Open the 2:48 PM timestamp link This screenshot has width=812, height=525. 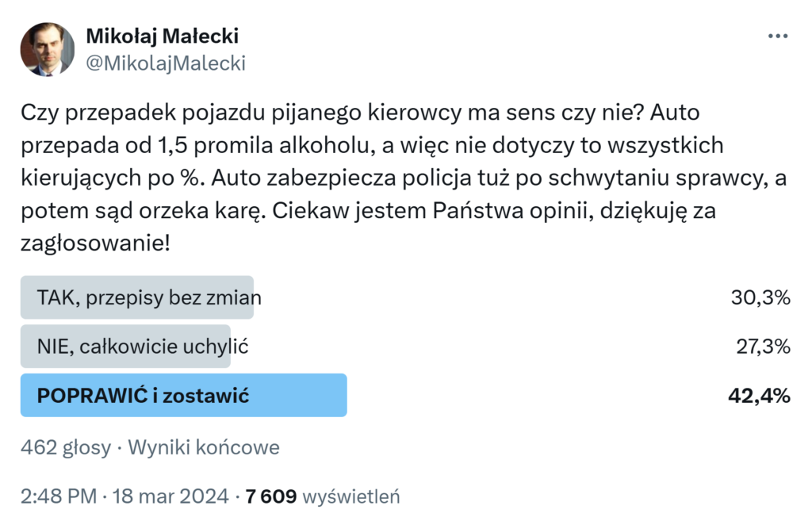click(58, 497)
